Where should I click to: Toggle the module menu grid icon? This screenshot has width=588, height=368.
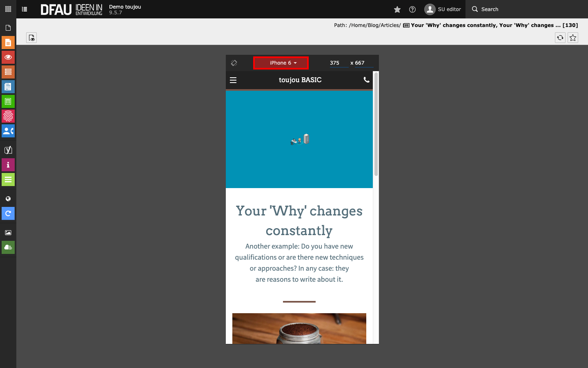[x=8, y=9]
